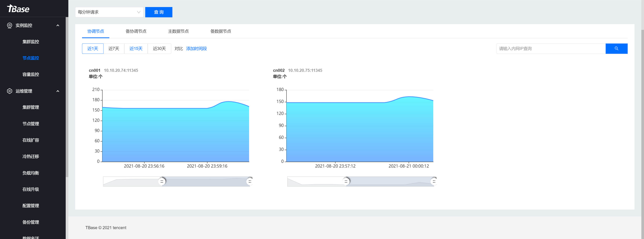Select the 近15天 time range option
Viewport: 644px width, 239px height.
(136, 49)
